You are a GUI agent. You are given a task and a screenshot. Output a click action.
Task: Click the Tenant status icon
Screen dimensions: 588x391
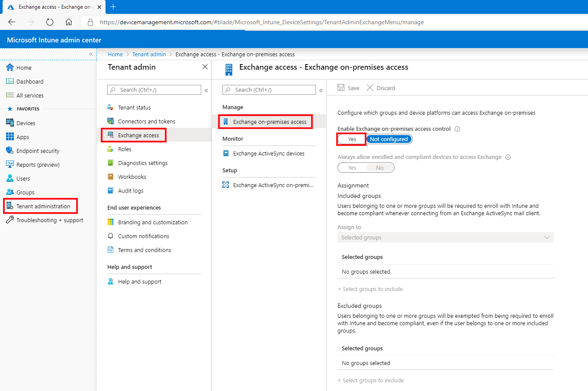pos(110,107)
